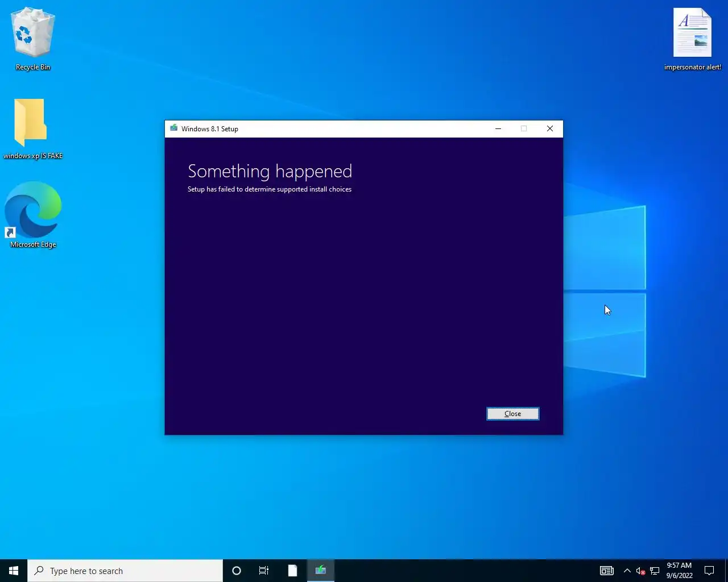Show hidden tray icons chevron

pos(627,571)
